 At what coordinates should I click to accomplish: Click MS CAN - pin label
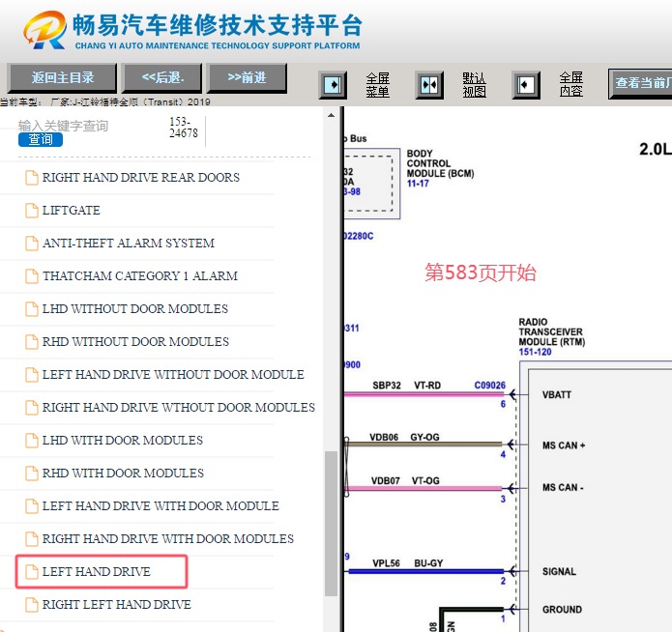click(563, 488)
